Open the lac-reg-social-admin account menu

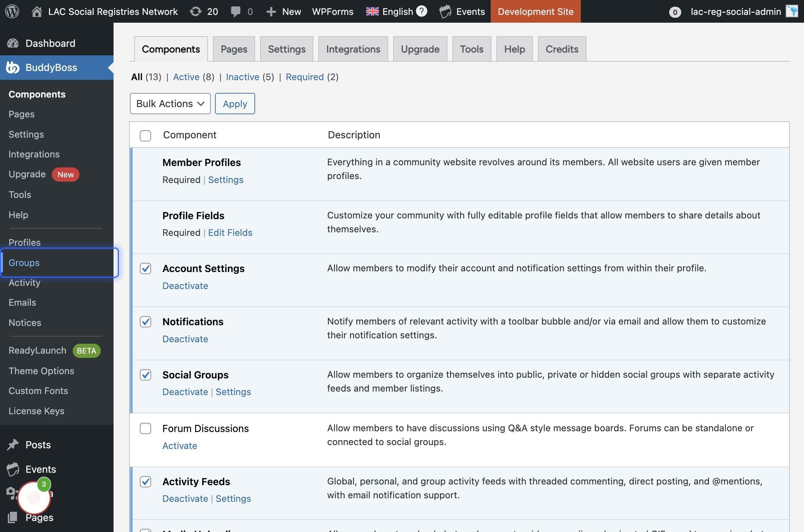click(x=736, y=11)
